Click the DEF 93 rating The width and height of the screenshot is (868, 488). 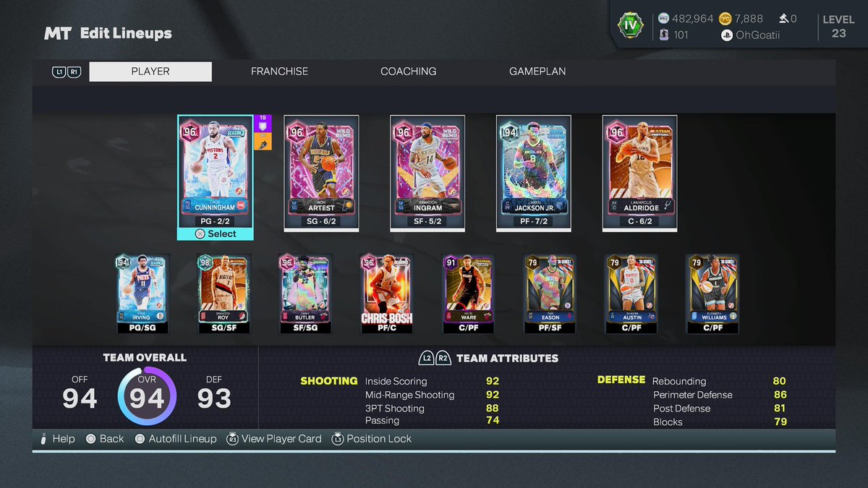tap(214, 393)
